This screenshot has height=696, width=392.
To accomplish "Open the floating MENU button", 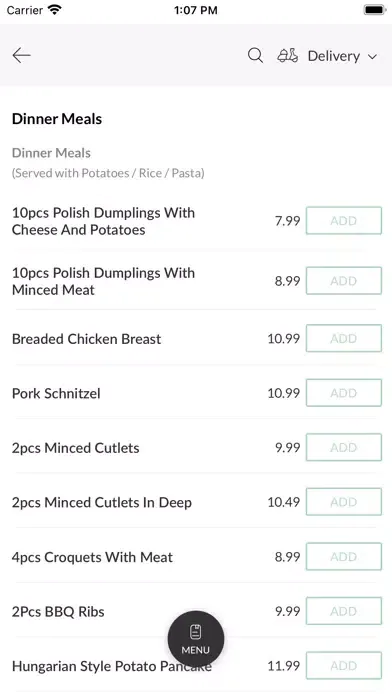I will click(x=196, y=639).
